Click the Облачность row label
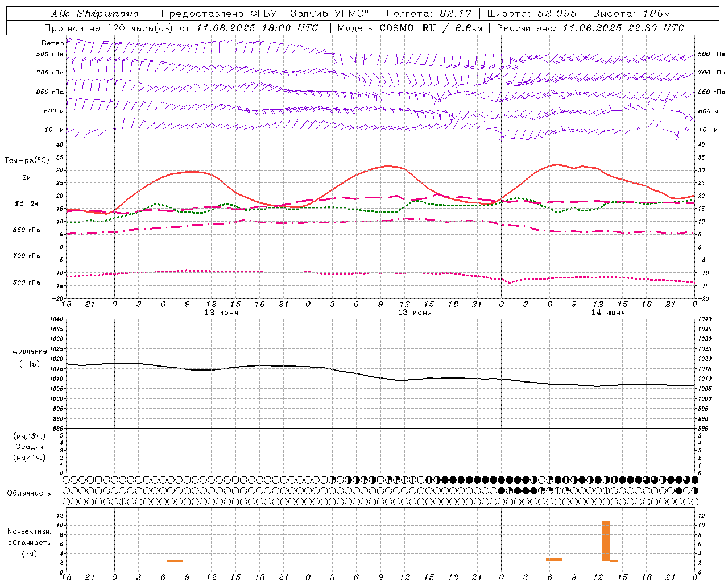The height and width of the screenshot is (582, 728). pyautogui.click(x=29, y=493)
